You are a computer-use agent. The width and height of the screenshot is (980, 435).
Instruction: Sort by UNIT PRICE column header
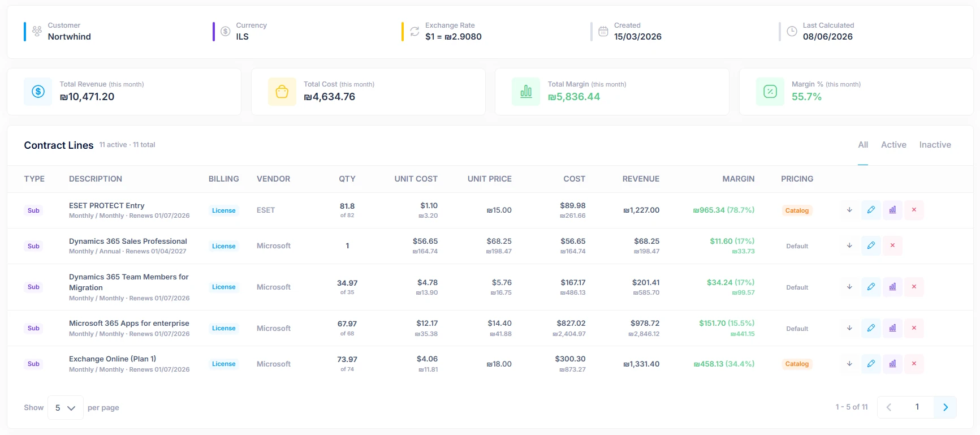point(490,179)
